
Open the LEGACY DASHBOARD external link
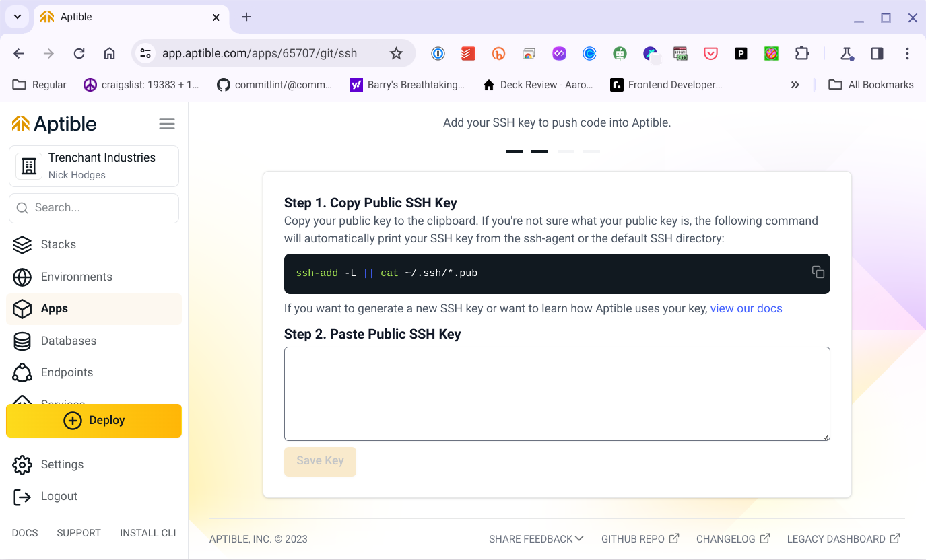click(843, 539)
